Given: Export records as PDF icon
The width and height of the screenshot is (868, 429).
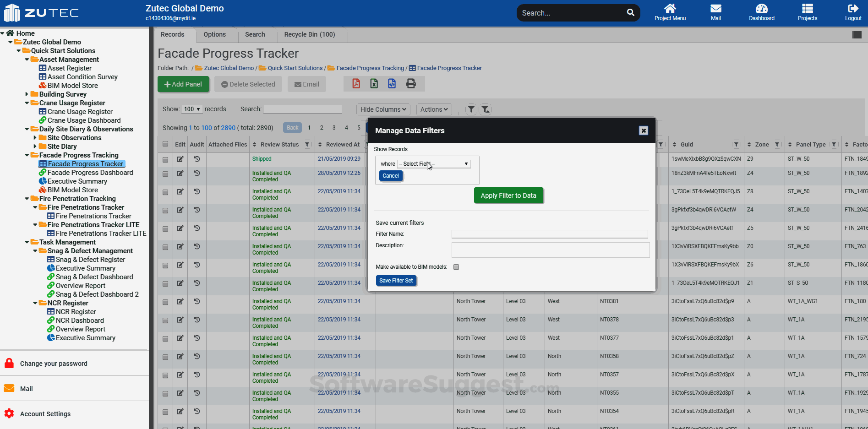Looking at the screenshot, I should tap(356, 84).
